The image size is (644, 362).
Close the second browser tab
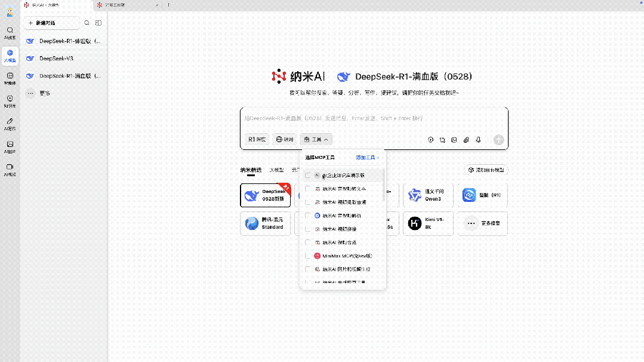[157, 5]
